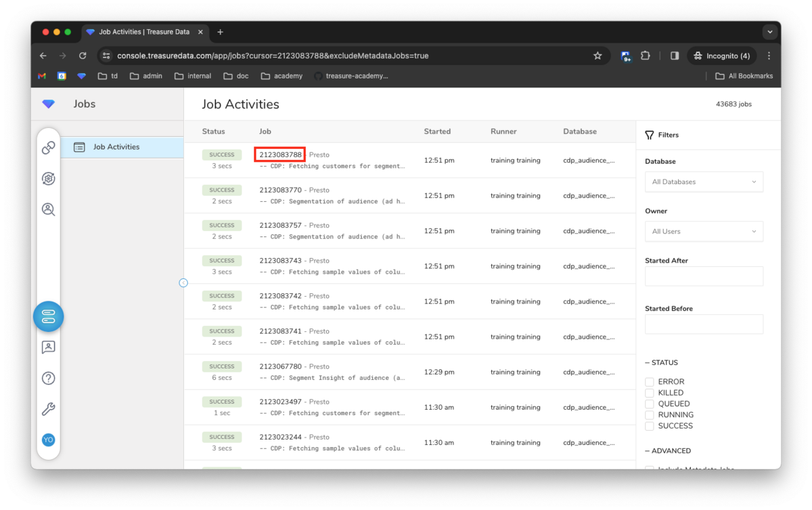This screenshot has width=812, height=510.
Task: Switch to Job Activities browser tab
Action: point(145,32)
